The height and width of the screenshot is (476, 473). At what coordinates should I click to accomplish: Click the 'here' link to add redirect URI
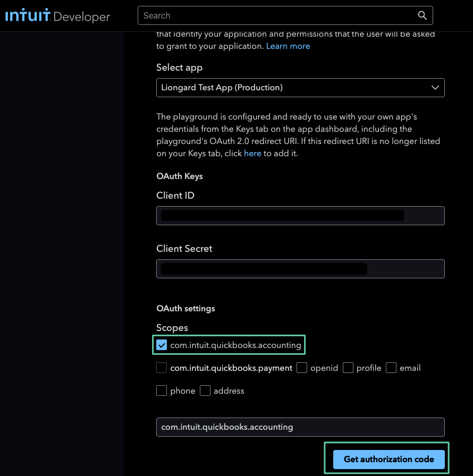(x=252, y=154)
